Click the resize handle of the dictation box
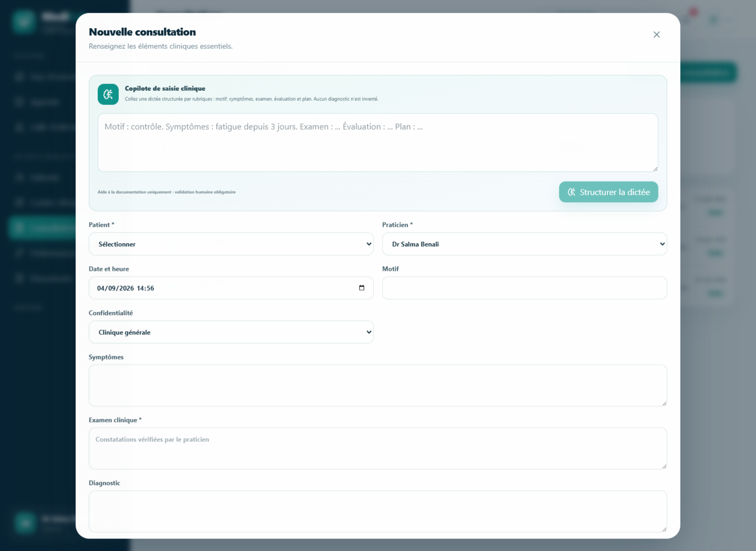The height and width of the screenshot is (551, 756). click(x=655, y=169)
